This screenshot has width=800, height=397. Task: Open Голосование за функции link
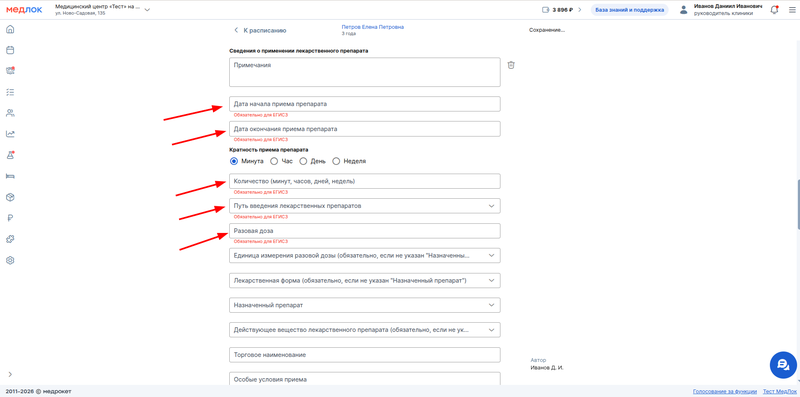725,391
